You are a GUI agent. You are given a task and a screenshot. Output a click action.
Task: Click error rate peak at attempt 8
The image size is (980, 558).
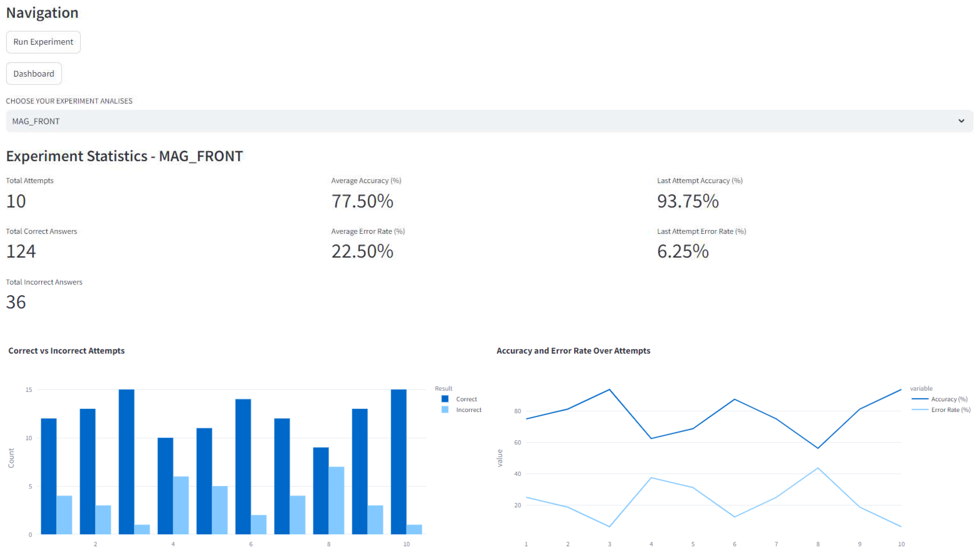817,468
